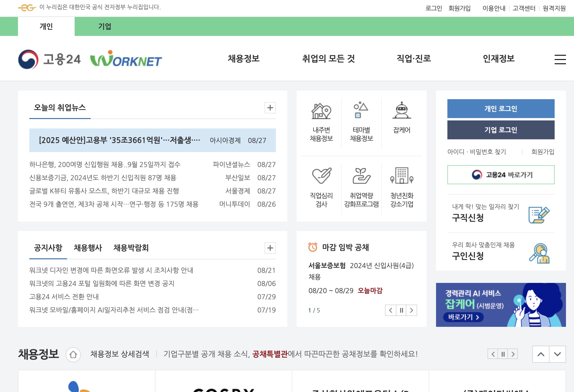This screenshot has width=574, height=392.
Task: Open the hamburger full menu icon
Action: point(560,60)
